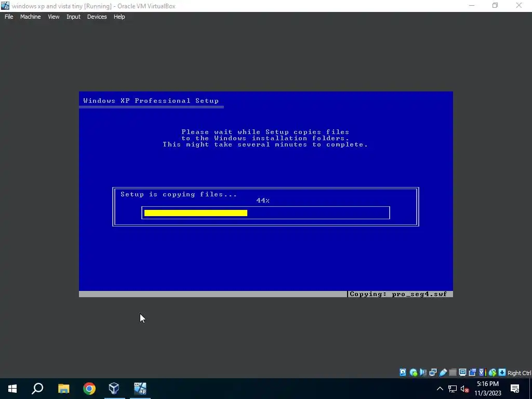Open the File menu

[9, 17]
